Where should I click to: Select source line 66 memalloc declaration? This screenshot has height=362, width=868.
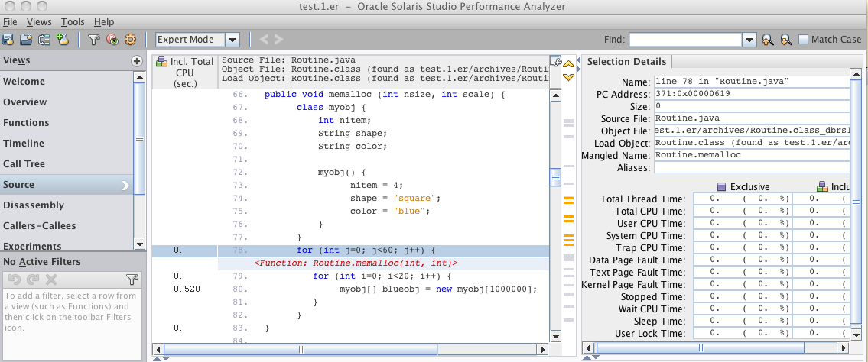tap(350, 95)
